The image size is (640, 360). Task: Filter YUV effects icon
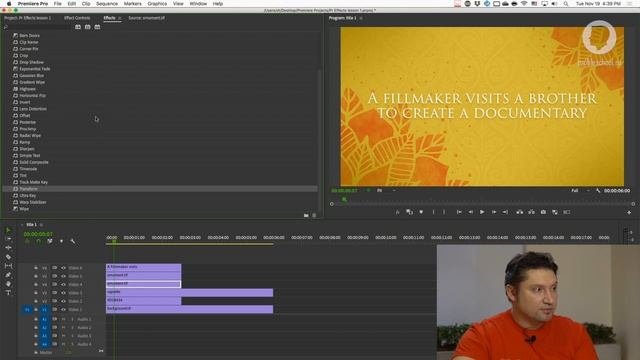tap(97, 27)
